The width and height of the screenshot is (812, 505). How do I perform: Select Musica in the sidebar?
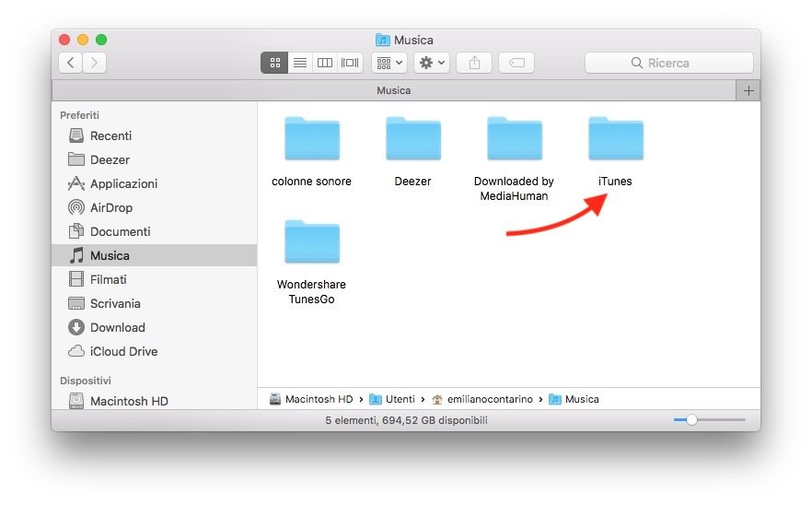coord(155,255)
